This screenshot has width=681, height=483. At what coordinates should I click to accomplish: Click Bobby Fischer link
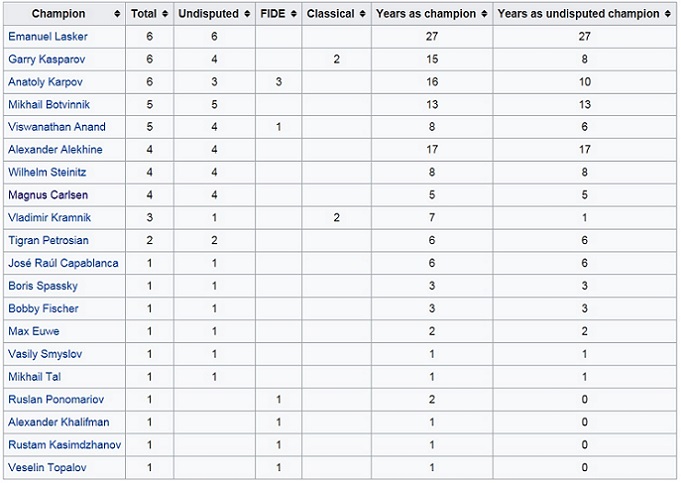tap(42, 309)
